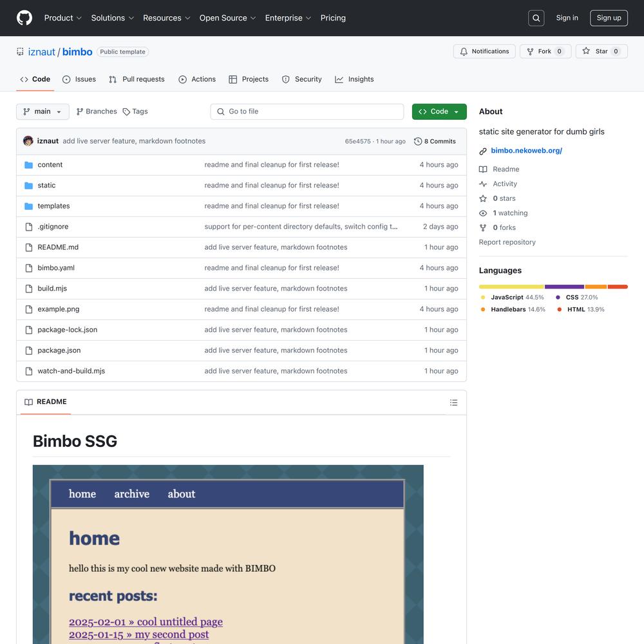644x644 pixels.
Task: Open the green Code dropdown
Action: tap(439, 111)
